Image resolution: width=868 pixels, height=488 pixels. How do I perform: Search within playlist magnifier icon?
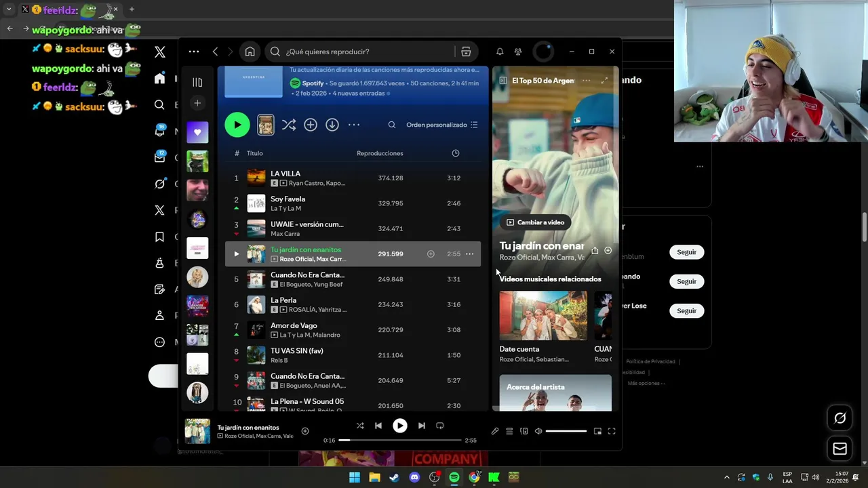[x=392, y=125]
